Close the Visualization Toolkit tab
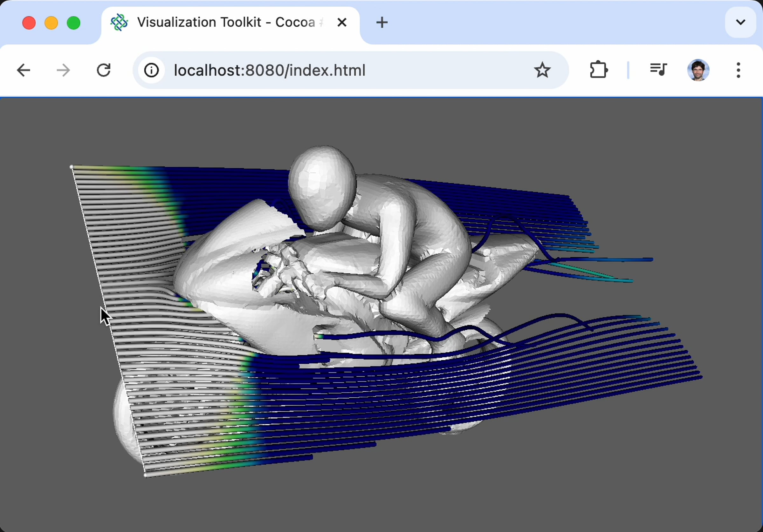The image size is (763, 532). [x=342, y=23]
